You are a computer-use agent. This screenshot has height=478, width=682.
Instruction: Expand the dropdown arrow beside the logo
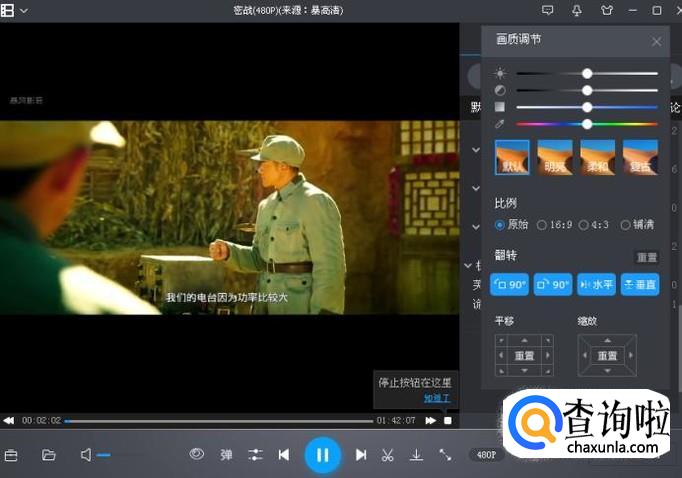(24, 10)
